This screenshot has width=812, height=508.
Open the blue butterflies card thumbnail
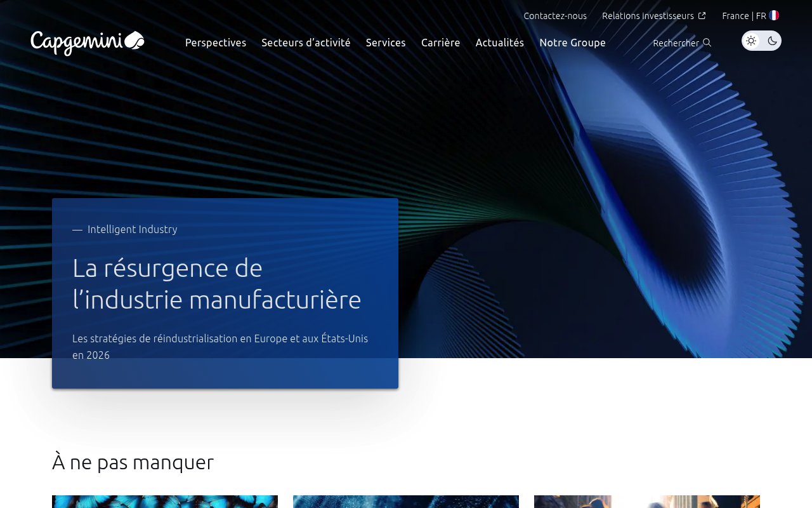coord(165,502)
